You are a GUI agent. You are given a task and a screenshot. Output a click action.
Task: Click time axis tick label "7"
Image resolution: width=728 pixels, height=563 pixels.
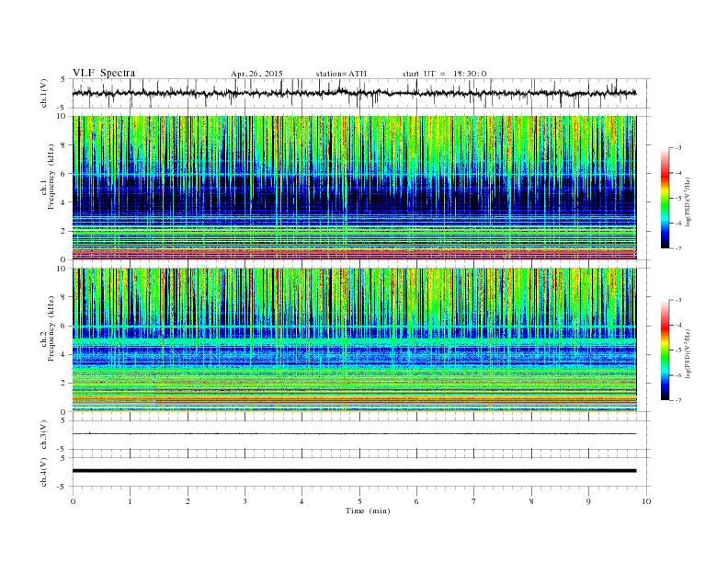point(474,501)
